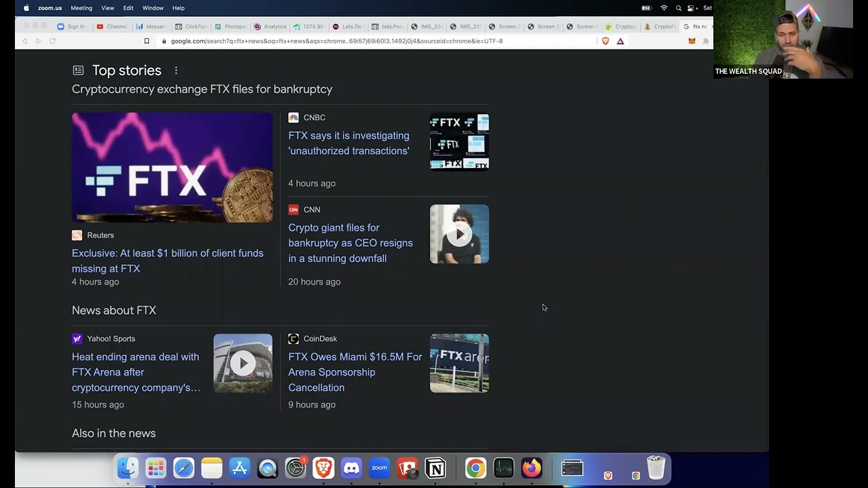Click The Wealth Squad webcam video tile
This screenshot has height=488, width=868.
tap(783, 39)
